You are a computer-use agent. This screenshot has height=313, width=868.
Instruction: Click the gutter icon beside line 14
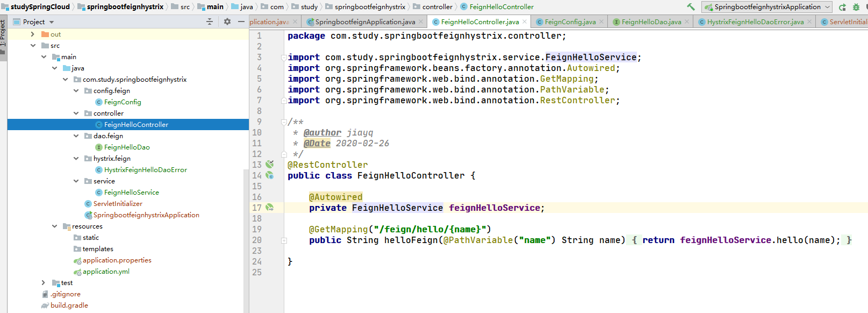[270, 175]
